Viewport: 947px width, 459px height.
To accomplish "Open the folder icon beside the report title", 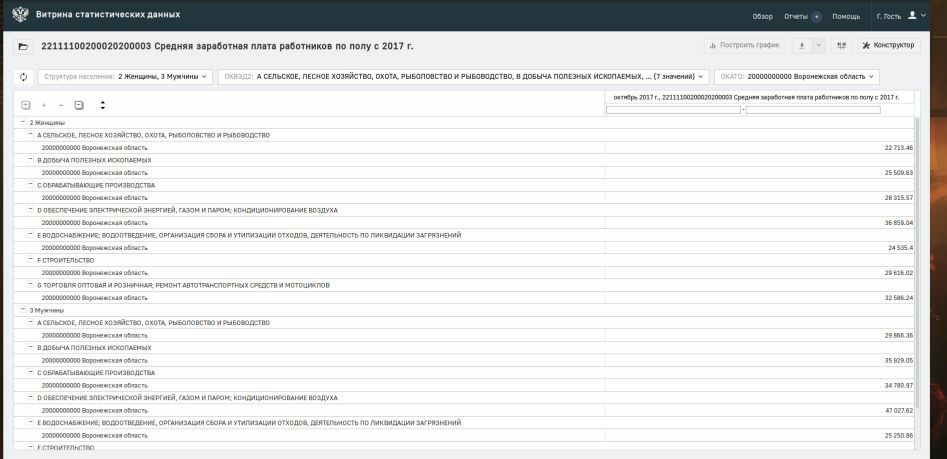I will tap(24, 47).
